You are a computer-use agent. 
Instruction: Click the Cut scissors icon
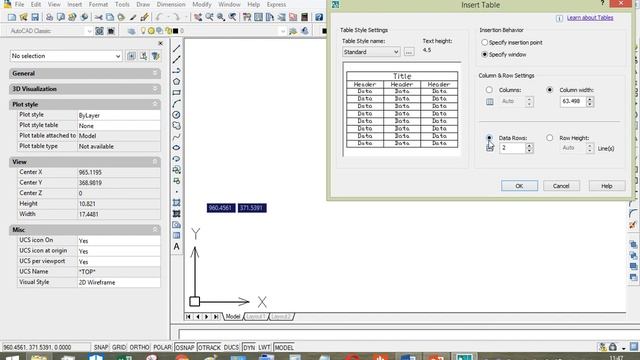(98, 17)
